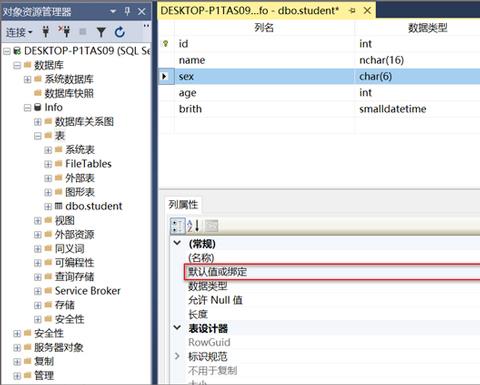Click the char(6) data type cell
Screen dimensions: 480x385
click(417, 76)
